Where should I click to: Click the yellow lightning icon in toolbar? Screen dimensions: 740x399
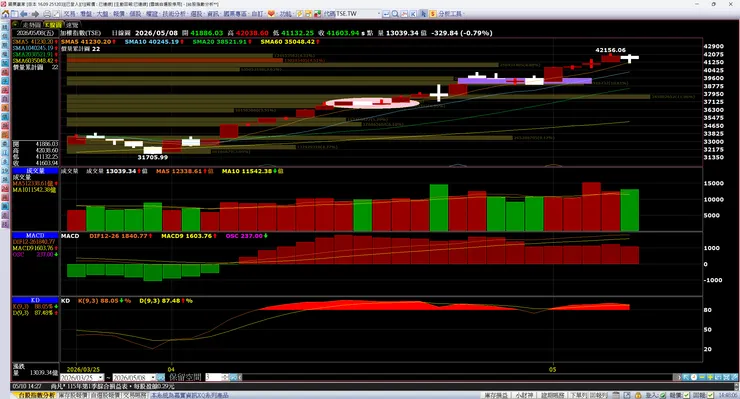click(299, 14)
